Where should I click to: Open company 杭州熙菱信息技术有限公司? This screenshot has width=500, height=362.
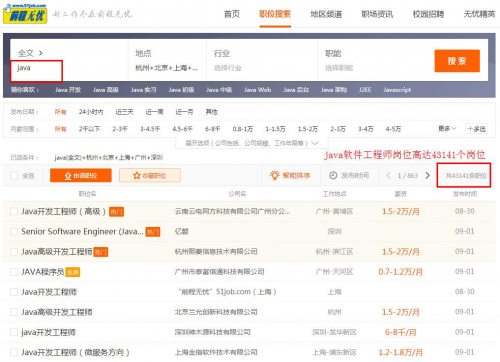(216, 252)
